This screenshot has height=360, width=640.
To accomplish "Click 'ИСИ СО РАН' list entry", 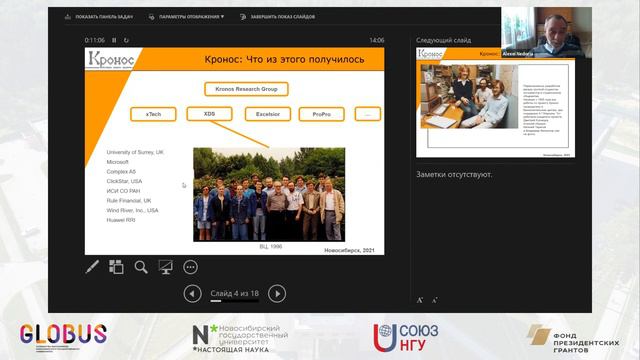I will point(123,191).
